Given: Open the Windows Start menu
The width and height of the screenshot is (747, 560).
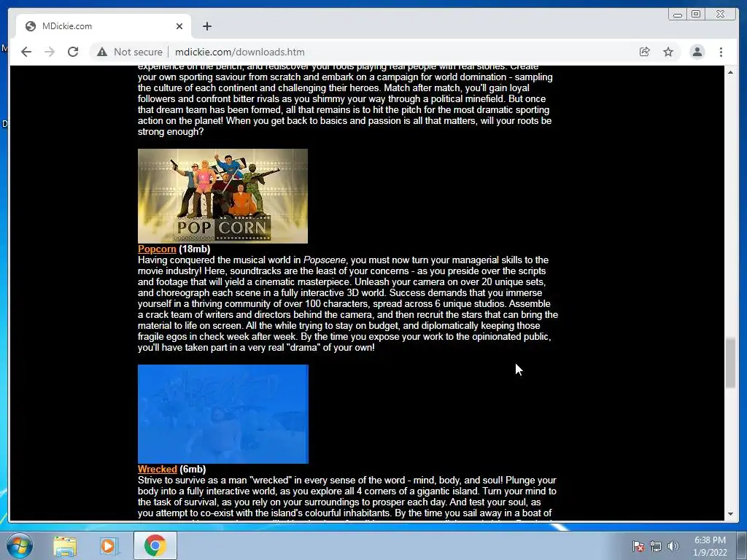Looking at the screenshot, I should [x=20, y=545].
